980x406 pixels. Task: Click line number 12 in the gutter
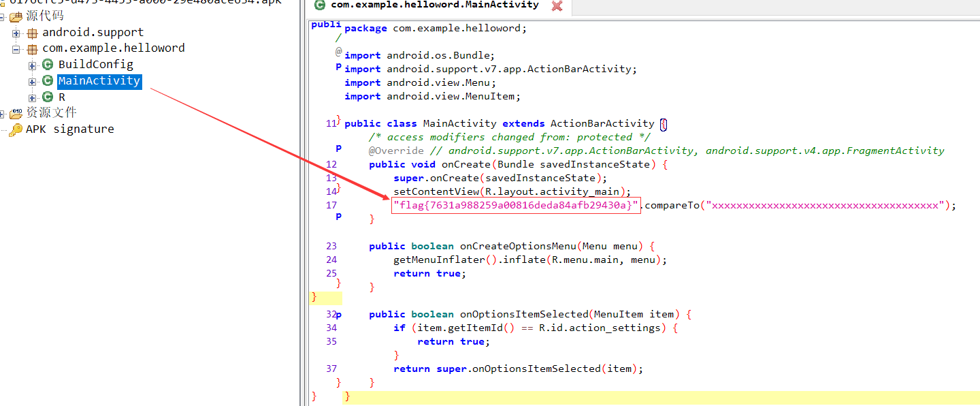pos(331,164)
